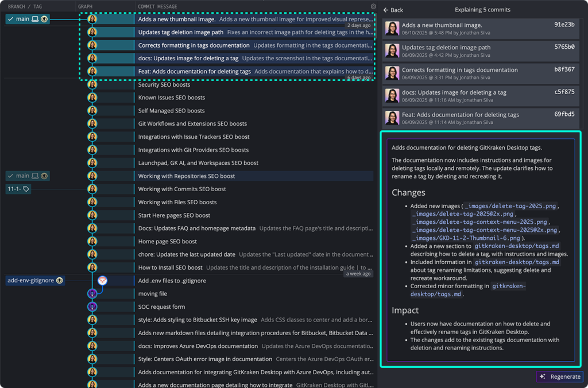This screenshot has width=588, height=388.
Task: Click author avatar on commit card c5f875
Action: tap(392, 96)
